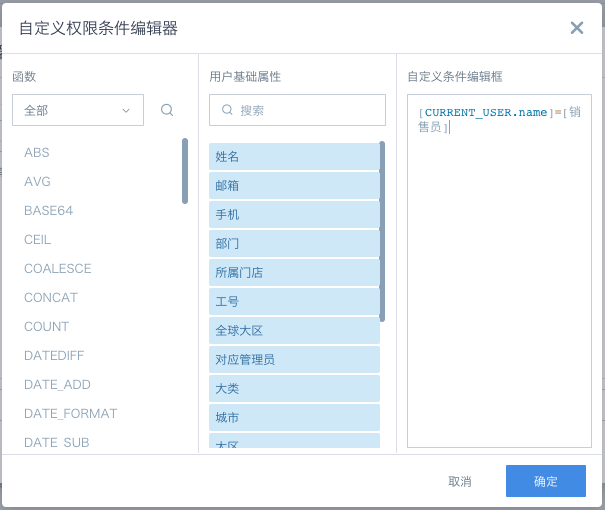605x510 pixels.
Task: Insert the 所属门店 user attribute
Action: (294, 272)
